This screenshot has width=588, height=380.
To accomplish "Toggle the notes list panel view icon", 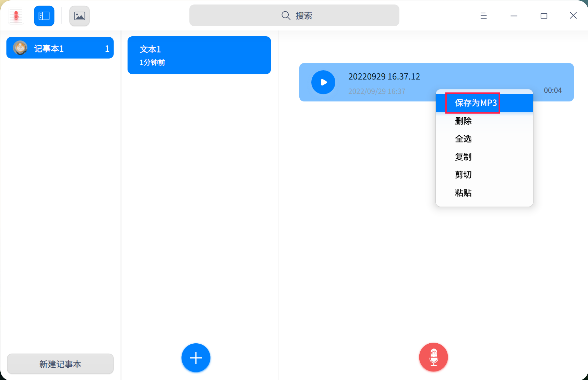I will (44, 16).
